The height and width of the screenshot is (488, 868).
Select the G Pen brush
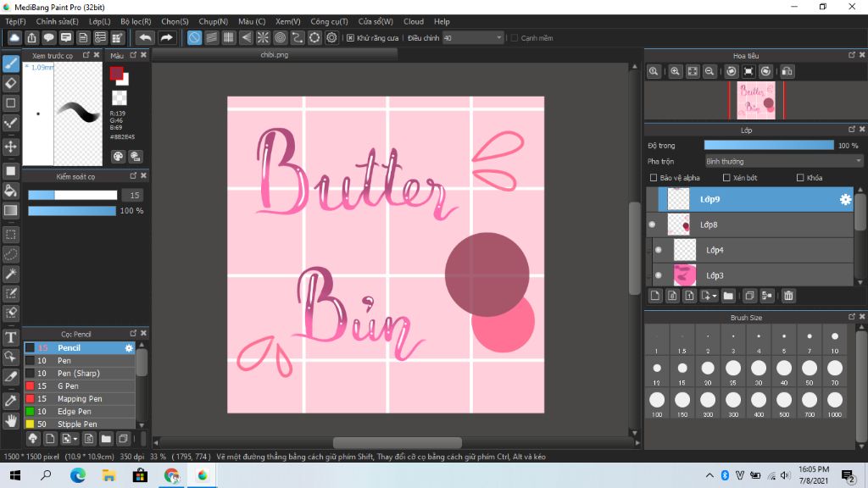(x=69, y=386)
